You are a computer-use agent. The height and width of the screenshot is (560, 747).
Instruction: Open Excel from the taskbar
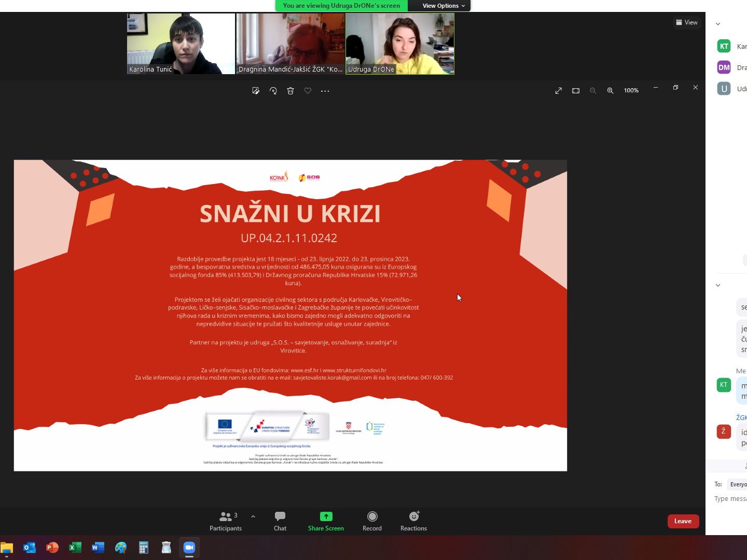tap(75, 548)
